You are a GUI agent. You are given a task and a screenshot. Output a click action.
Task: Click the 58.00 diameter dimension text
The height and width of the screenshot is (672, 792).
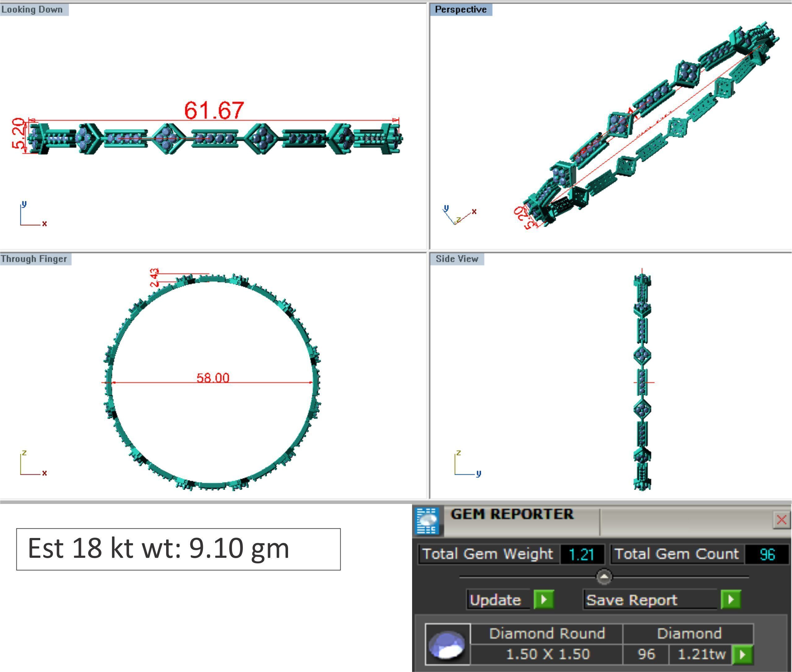(213, 378)
